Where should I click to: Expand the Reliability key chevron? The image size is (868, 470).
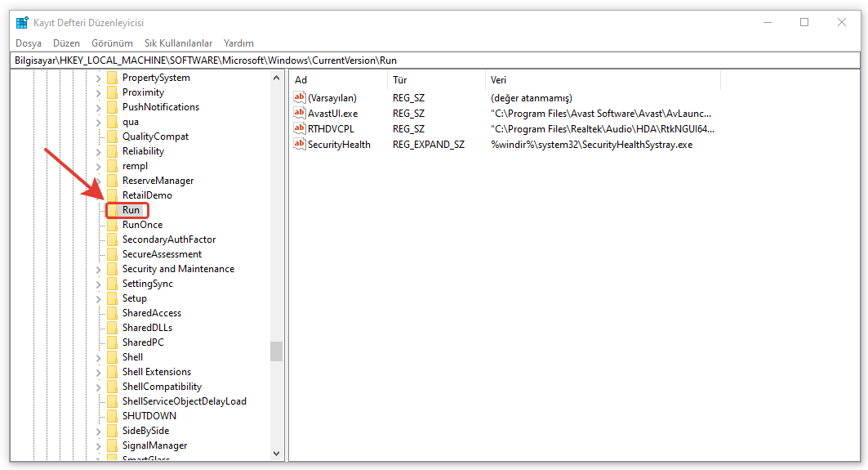(x=99, y=152)
